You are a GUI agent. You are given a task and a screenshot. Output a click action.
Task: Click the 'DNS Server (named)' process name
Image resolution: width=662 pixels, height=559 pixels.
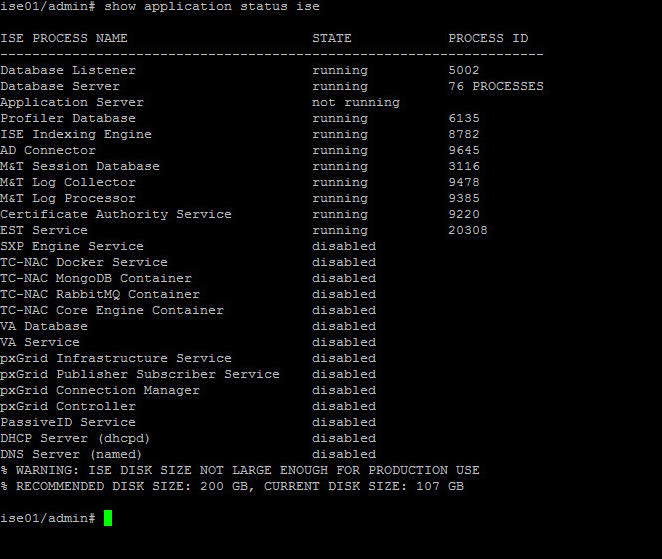coord(71,455)
